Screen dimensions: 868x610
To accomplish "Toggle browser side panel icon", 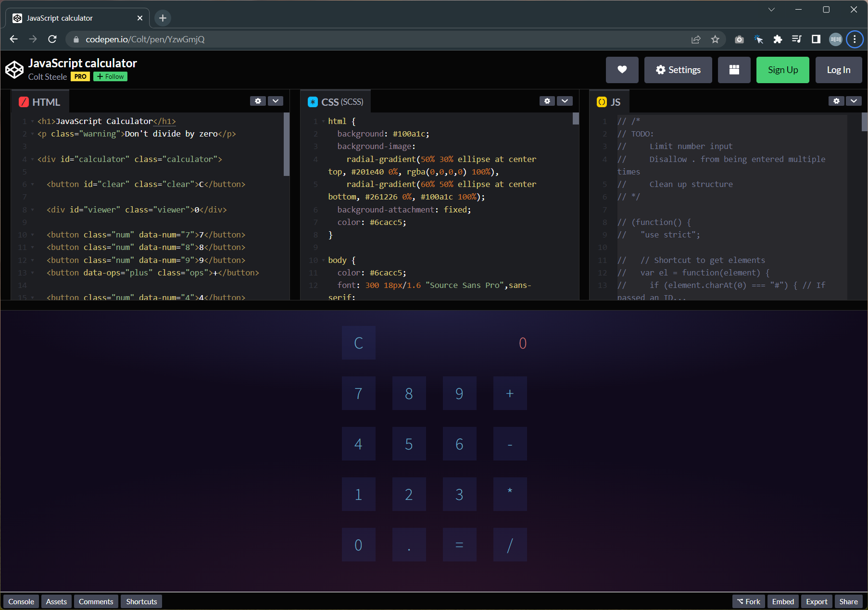I will point(816,39).
